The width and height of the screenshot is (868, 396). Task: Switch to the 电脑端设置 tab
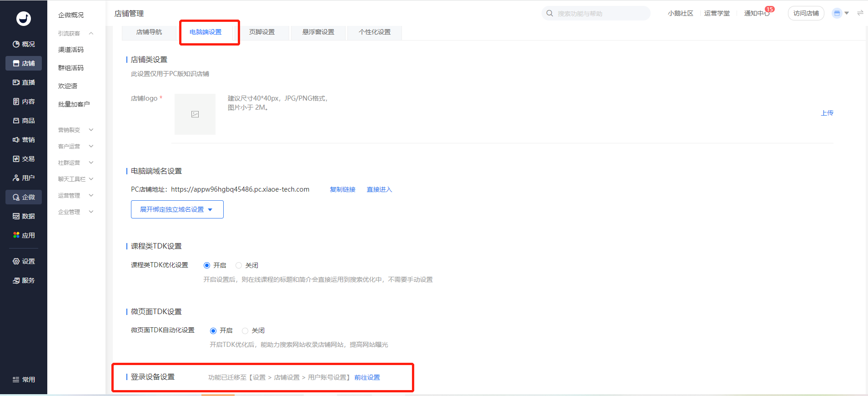coord(206,32)
